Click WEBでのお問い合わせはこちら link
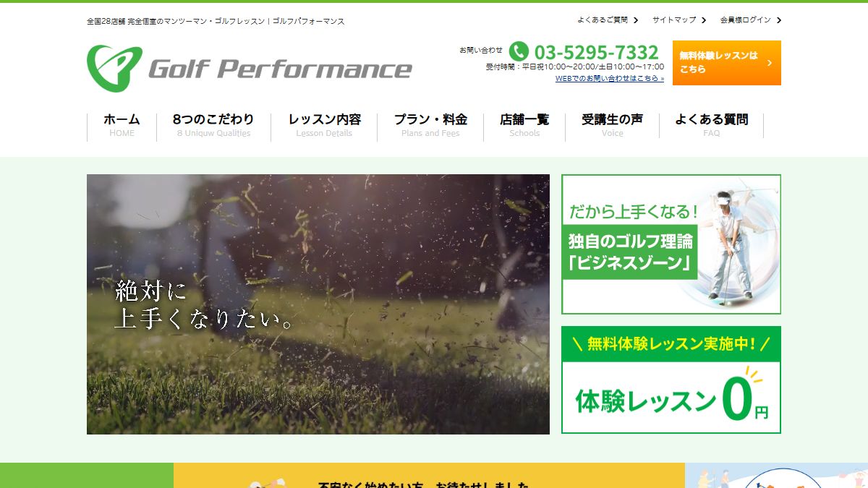868x488 pixels. [x=610, y=78]
